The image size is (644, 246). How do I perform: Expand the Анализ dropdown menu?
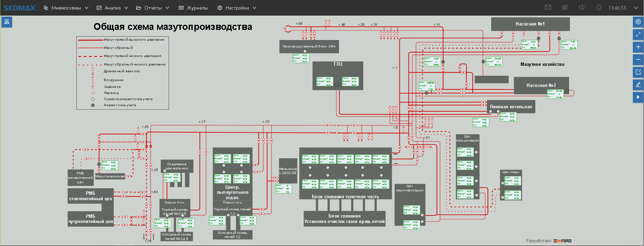coord(112,8)
